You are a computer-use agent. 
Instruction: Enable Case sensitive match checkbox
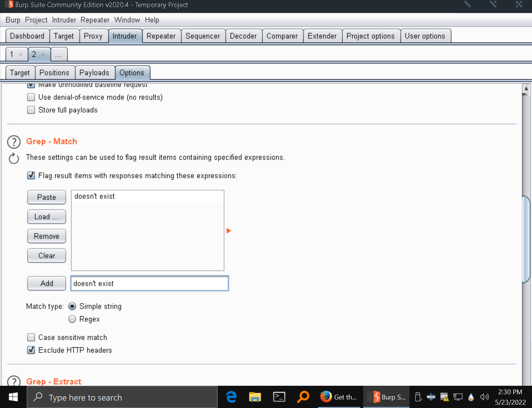click(31, 337)
